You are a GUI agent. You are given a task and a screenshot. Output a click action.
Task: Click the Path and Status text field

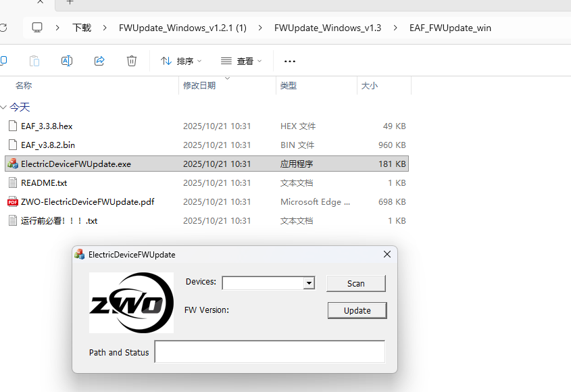click(270, 352)
